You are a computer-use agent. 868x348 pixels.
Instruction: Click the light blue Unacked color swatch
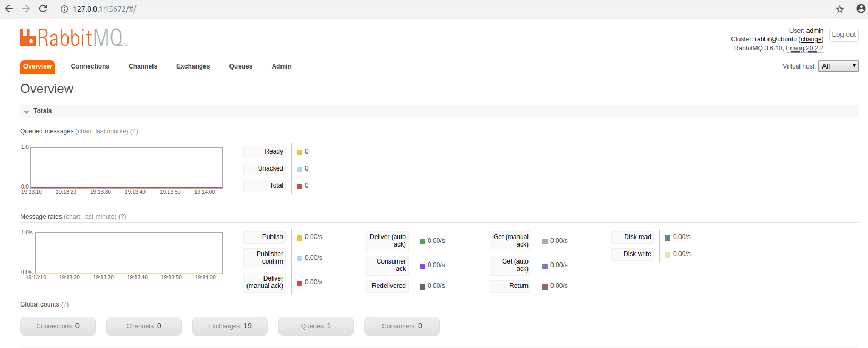point(300,169)
